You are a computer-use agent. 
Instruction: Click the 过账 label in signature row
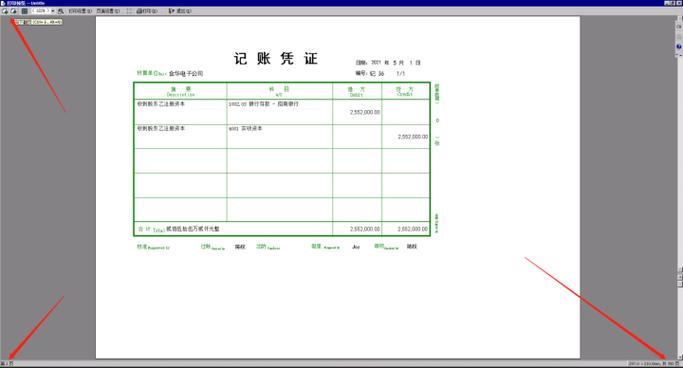[x=213, y=247]
